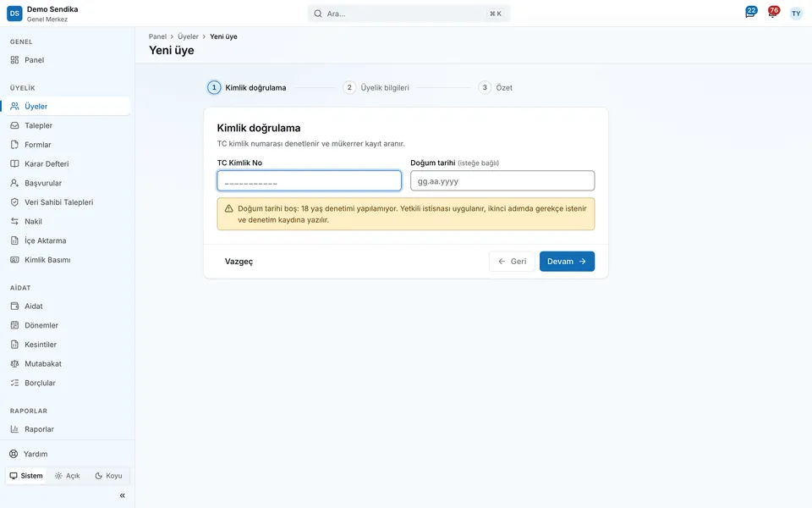The width and height of the screenshot is (812, 508).
Task: Switch theme to Sistem mode
Action: pos(26,476)
